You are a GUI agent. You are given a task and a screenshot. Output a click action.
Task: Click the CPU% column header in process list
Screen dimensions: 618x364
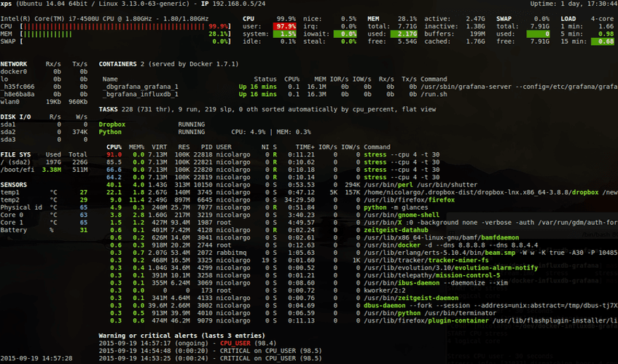tap(114, 147)
